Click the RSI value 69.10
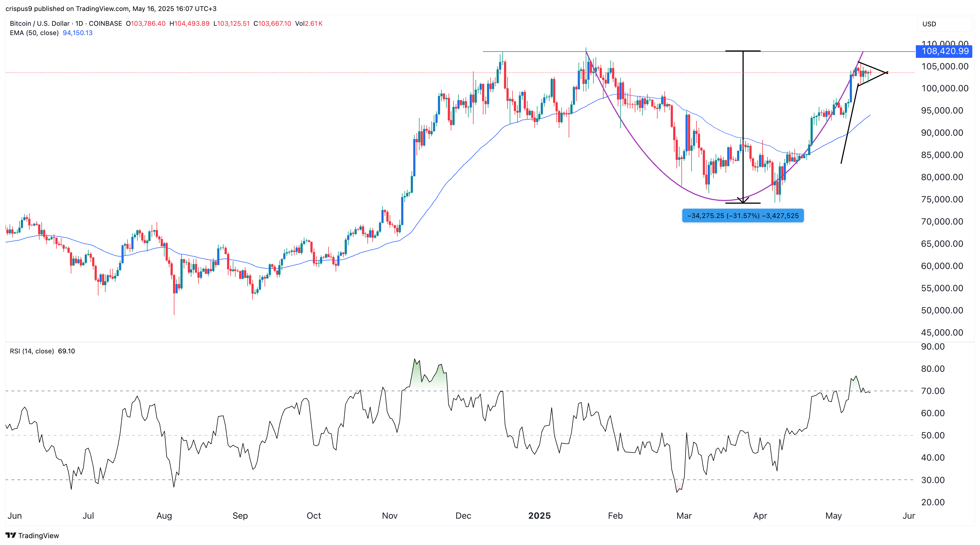The width and height of the screenshot is (980, 545). tap(67, 351)
